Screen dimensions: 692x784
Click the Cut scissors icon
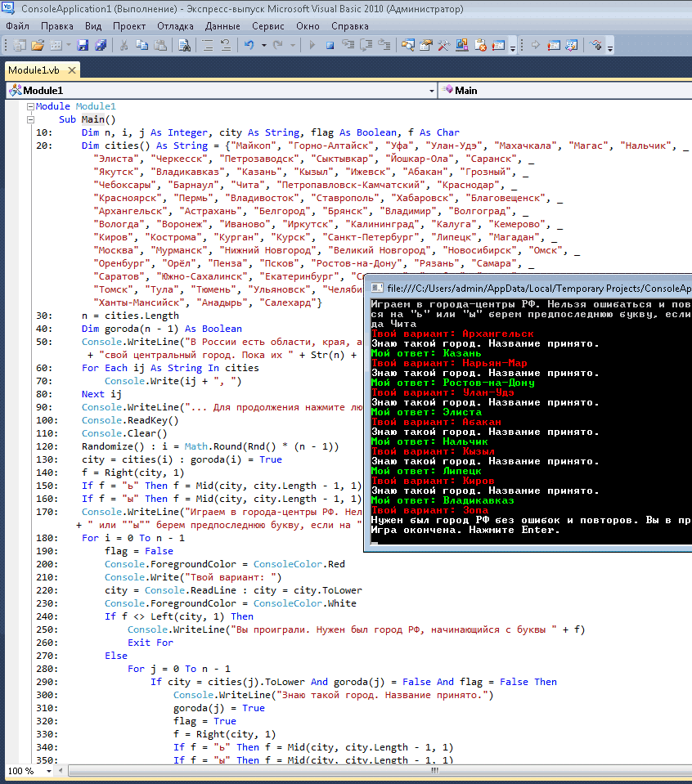(124, 46)
